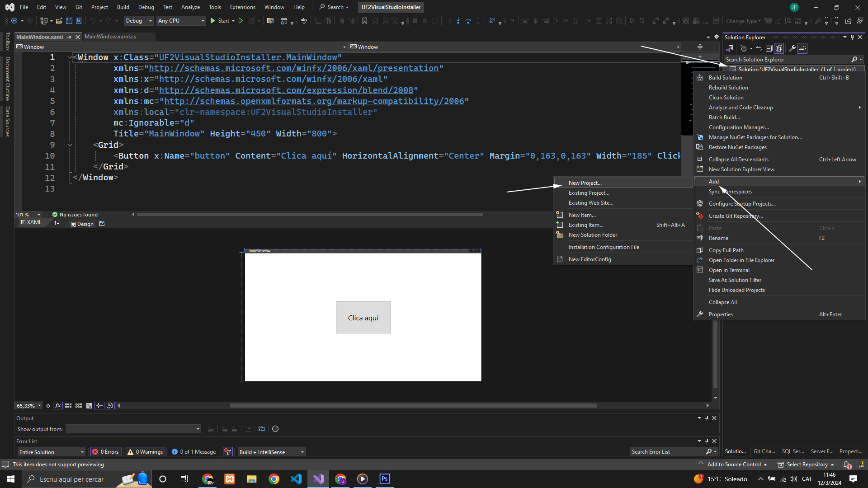
Task: Open Visual Studio Code from the taskbar
Action: coord(296,479)
